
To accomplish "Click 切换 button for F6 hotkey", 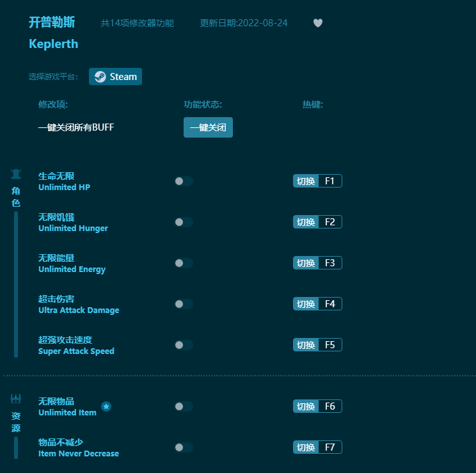I will point(306,406).
